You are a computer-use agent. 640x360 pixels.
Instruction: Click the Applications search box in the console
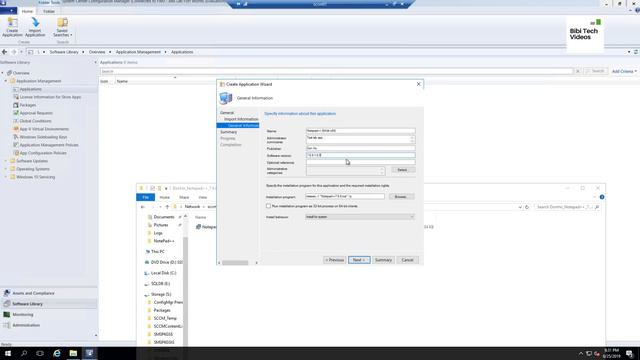(337, 71)
